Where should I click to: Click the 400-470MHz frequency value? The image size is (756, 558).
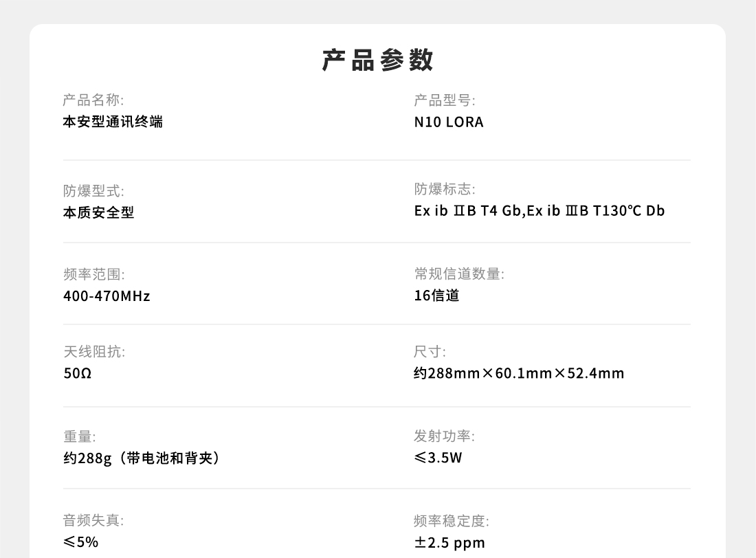[107, 295]
